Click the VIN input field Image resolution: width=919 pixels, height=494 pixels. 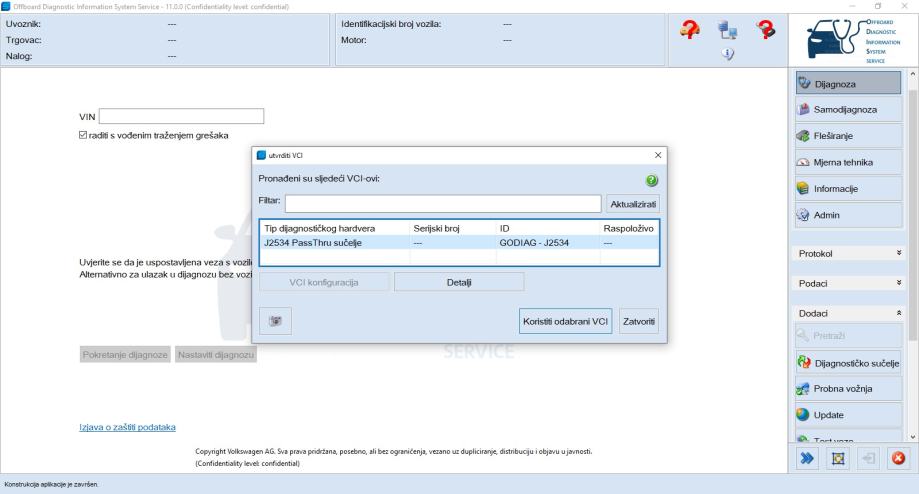[x=181, y=116]
